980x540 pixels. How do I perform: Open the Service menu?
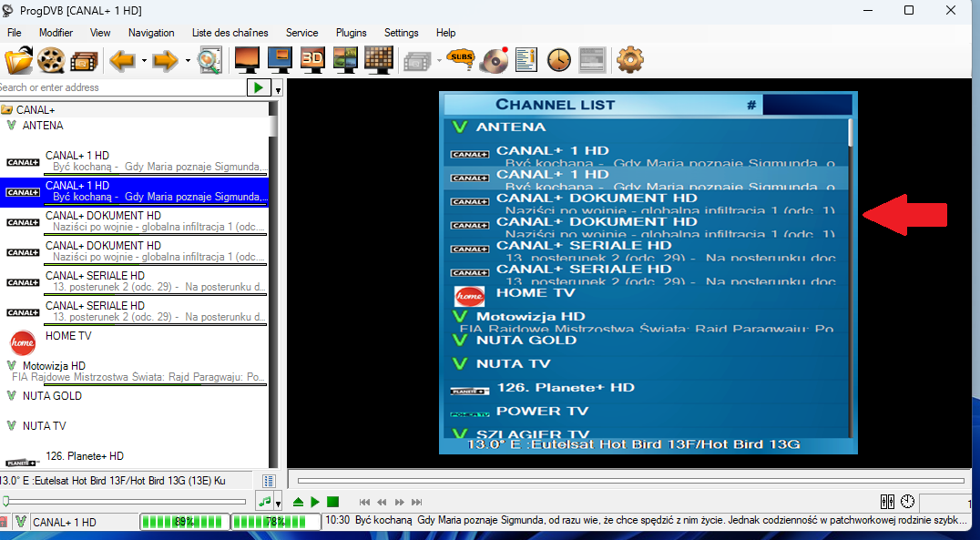coord(301,33)
